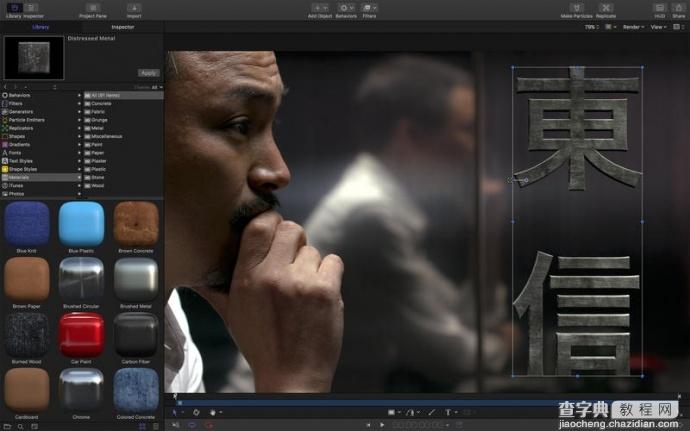Switch to the Inspector tab
Screen dimensions: 690x431
pos(122,27)
